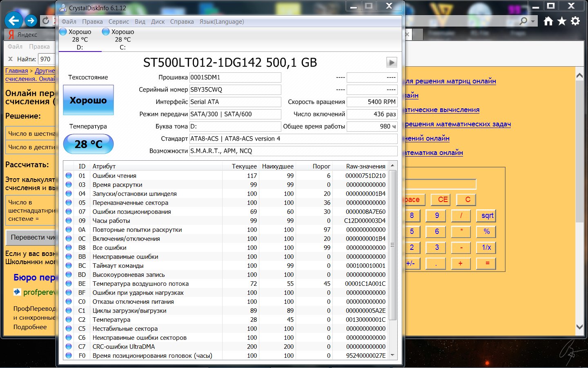
Task: Click the browser's forward arrow button
Action: click(31, 20)
